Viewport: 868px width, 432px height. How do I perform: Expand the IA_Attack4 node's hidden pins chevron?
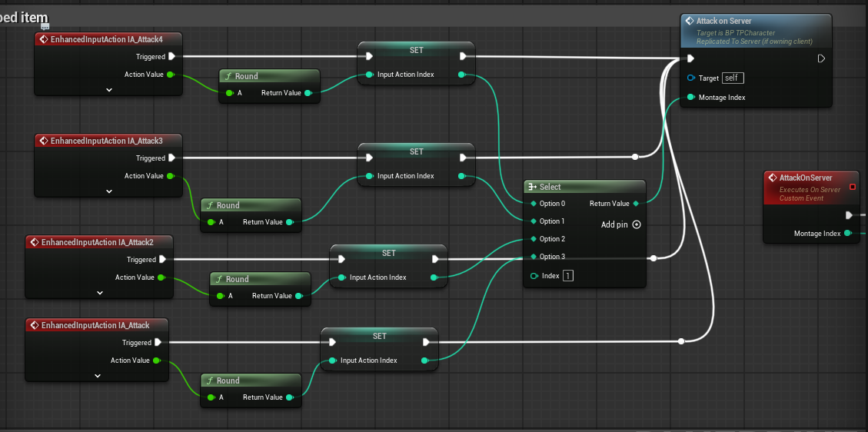(109, 90)
